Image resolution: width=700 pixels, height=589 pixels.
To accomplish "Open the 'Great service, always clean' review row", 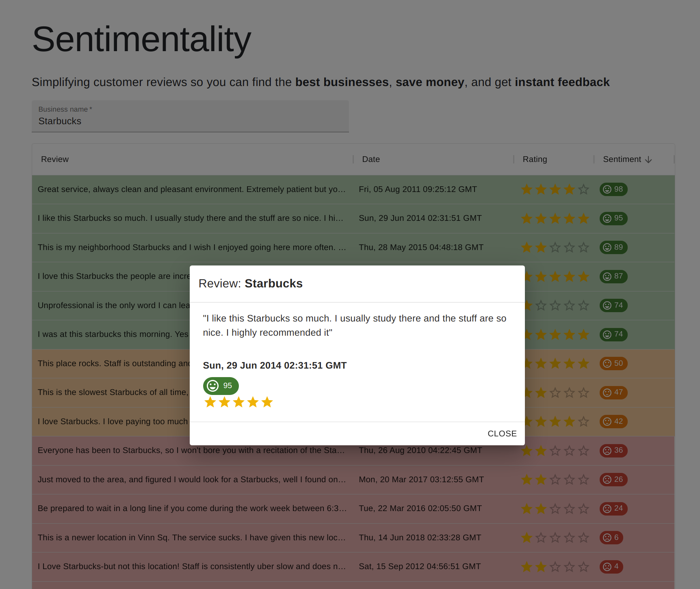I will tap(191, 189).
